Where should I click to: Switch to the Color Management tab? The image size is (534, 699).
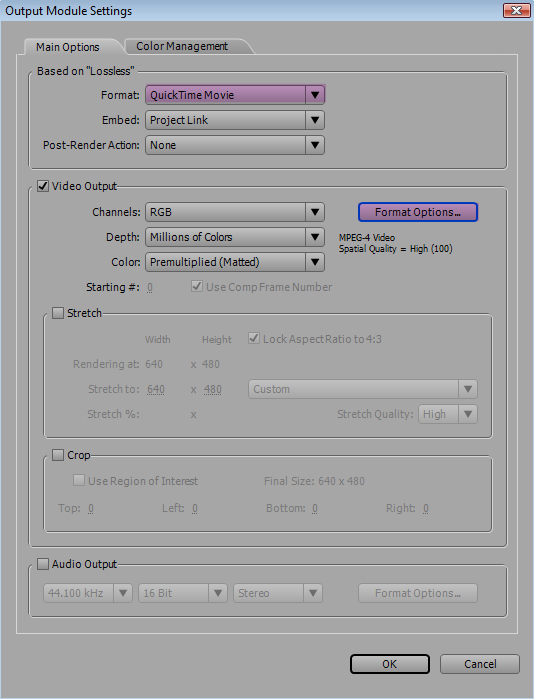(x=182, y=46)
